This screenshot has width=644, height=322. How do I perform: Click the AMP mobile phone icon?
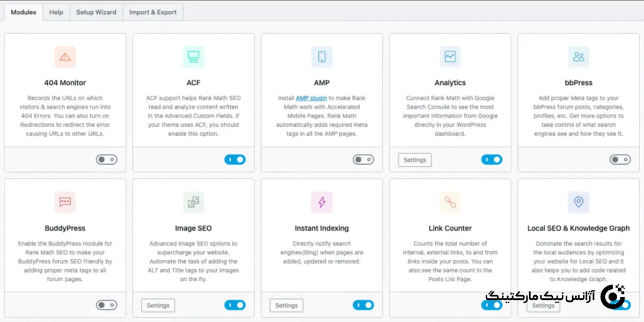tap(321, 57)
